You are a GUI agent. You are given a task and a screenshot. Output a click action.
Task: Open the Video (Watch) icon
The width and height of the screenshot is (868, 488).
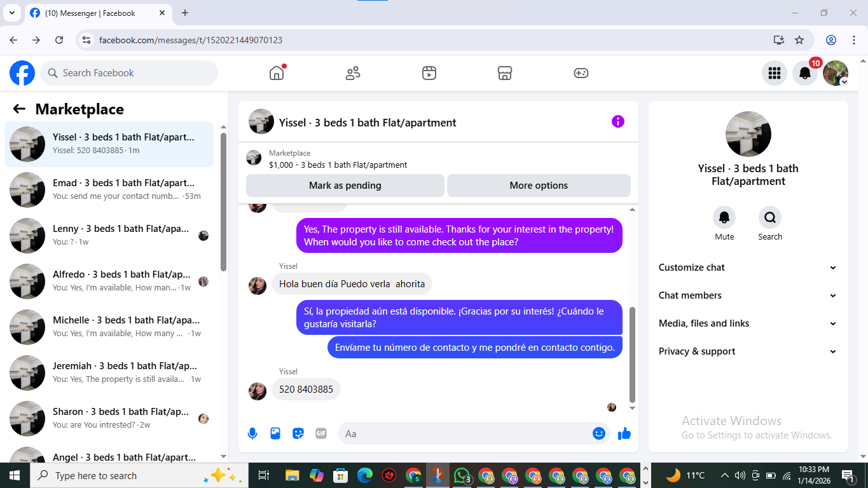[429, 73]
